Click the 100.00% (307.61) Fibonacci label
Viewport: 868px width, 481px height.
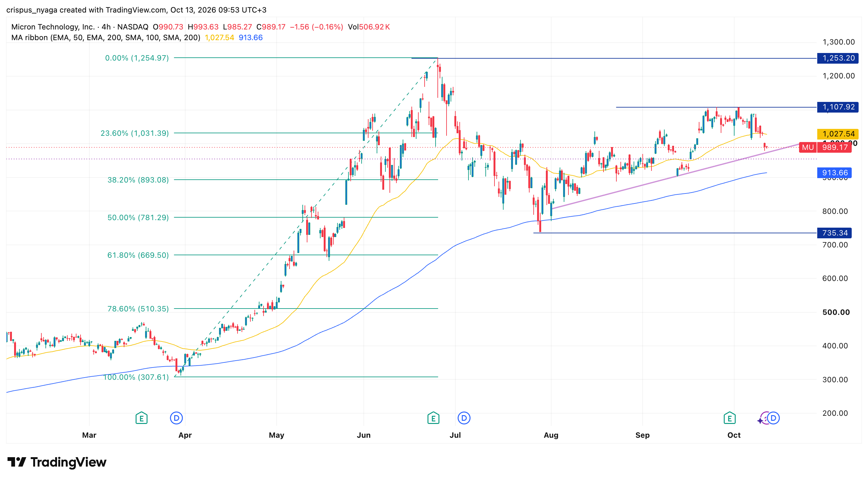click(x=136, y=377)
